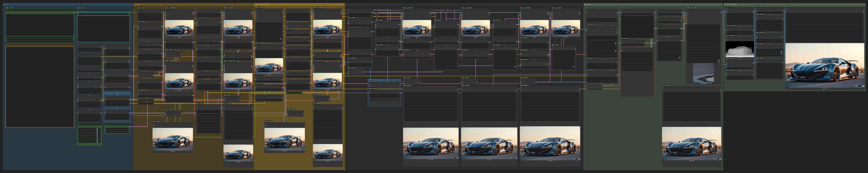Image resolution: width=868 pixels, height=173 pixels.
Task: Click inside the large brown-bordered text box
Action: coord(40,87)
